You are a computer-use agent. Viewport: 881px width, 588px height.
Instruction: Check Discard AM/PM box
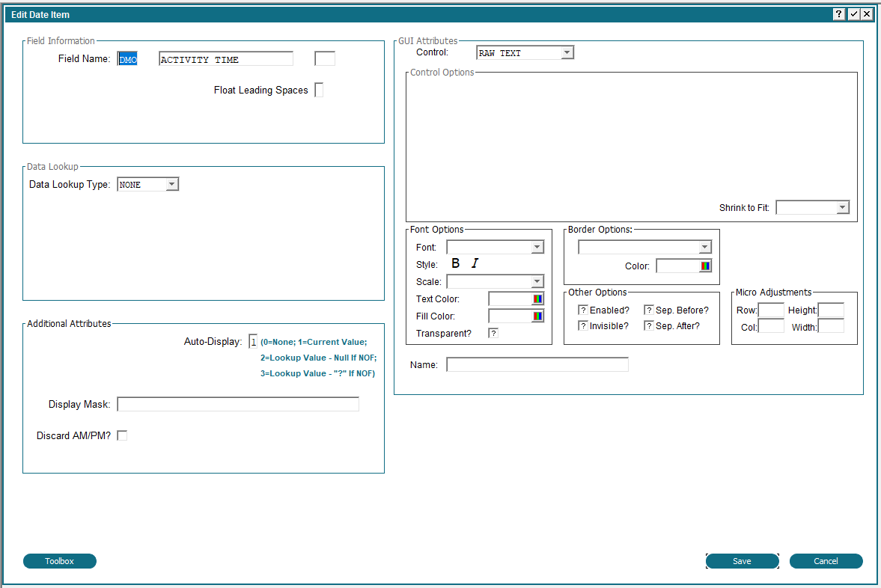click(122, 435)
